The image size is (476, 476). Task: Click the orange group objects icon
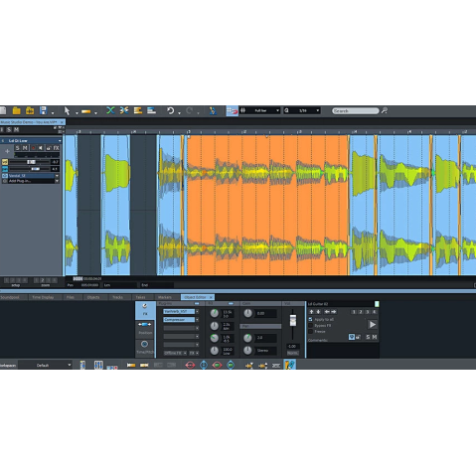click(138, 110)
